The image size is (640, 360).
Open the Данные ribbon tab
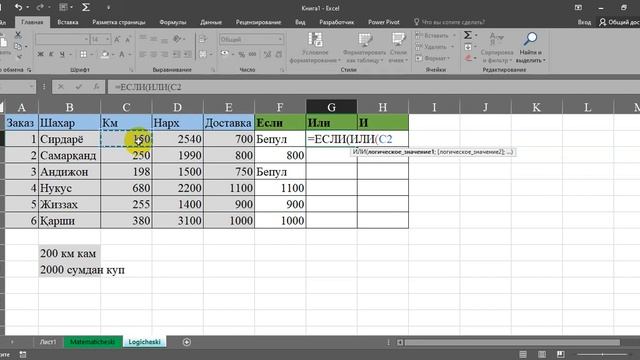click(x=211, y=22)
